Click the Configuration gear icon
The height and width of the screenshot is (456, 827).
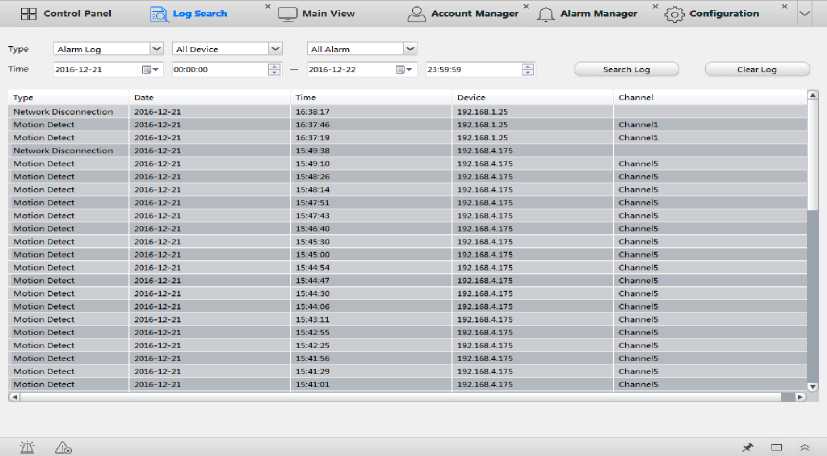tap(675, 14)
